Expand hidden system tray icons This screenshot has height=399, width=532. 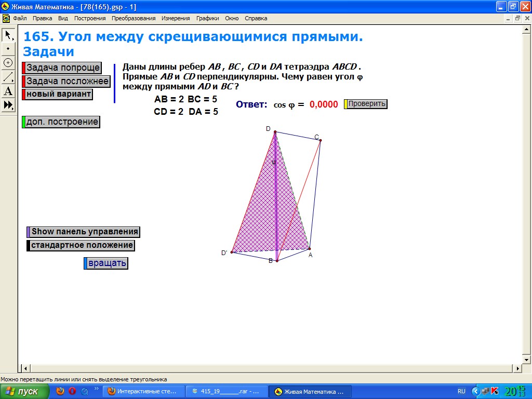coord(475,391)
